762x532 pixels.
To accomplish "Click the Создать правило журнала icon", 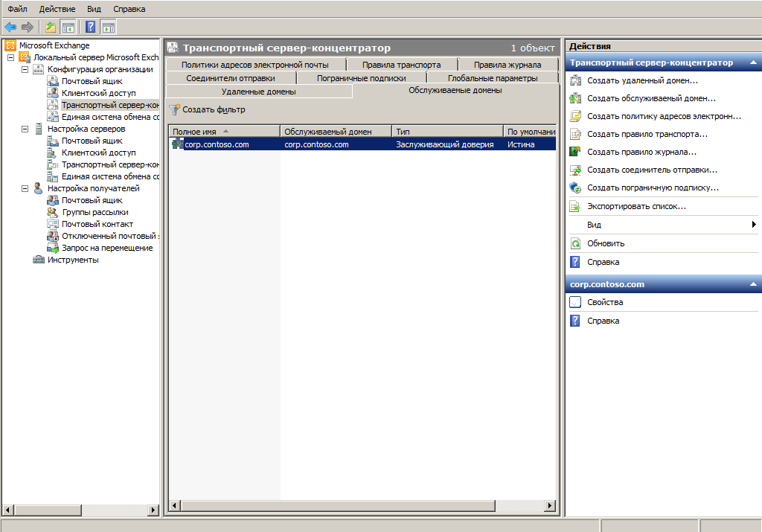I will [x=575, y=152].
